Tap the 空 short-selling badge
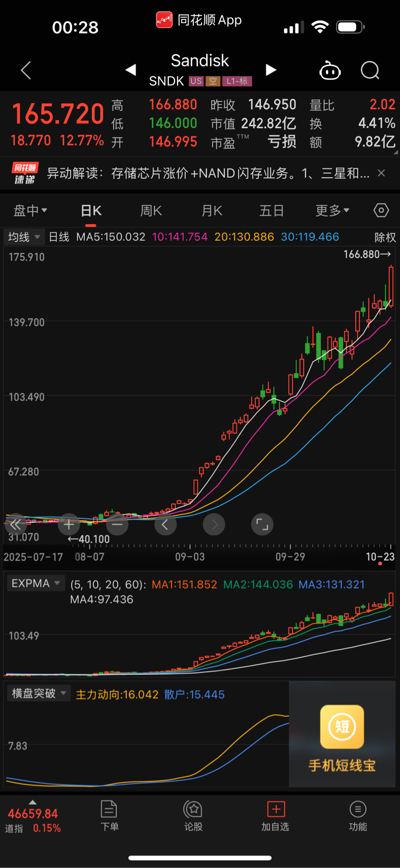The width and height of the screenshot is (400, 868). pos(213,81)
